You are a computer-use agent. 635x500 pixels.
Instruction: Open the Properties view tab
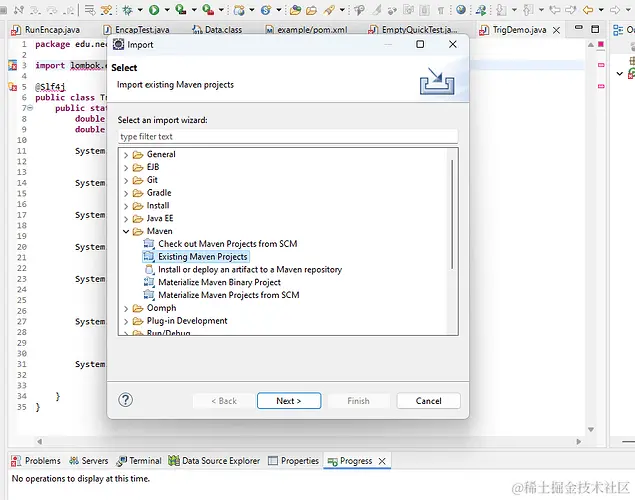(294, 461)
